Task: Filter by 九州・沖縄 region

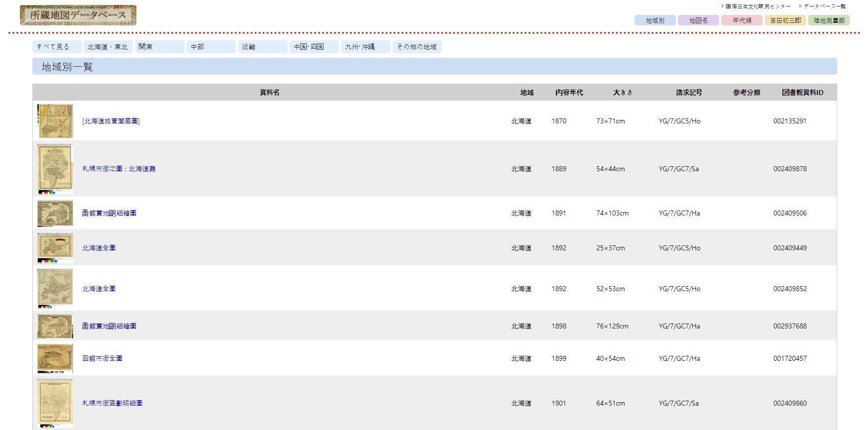Action: [365, 47]
